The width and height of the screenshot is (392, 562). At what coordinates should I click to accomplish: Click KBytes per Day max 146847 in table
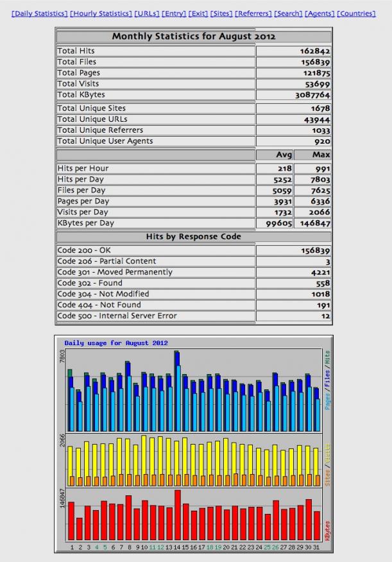(x=315, y=223)
